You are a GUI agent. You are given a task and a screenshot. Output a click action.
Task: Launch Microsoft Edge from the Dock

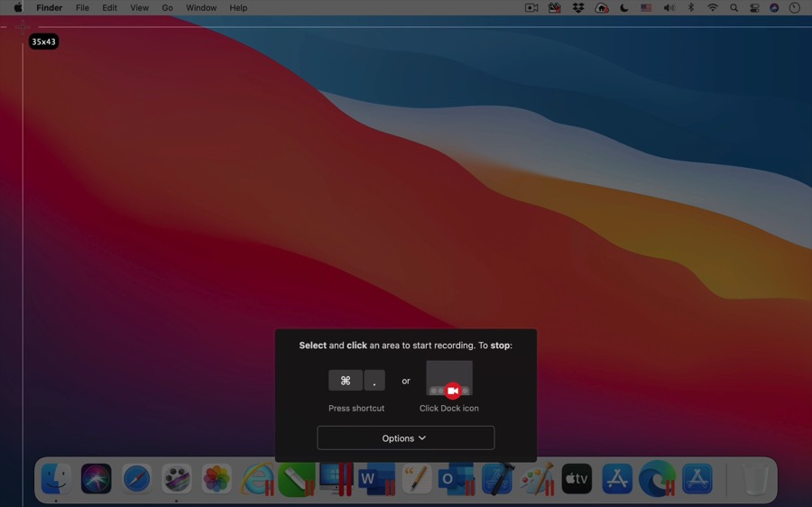657,479
